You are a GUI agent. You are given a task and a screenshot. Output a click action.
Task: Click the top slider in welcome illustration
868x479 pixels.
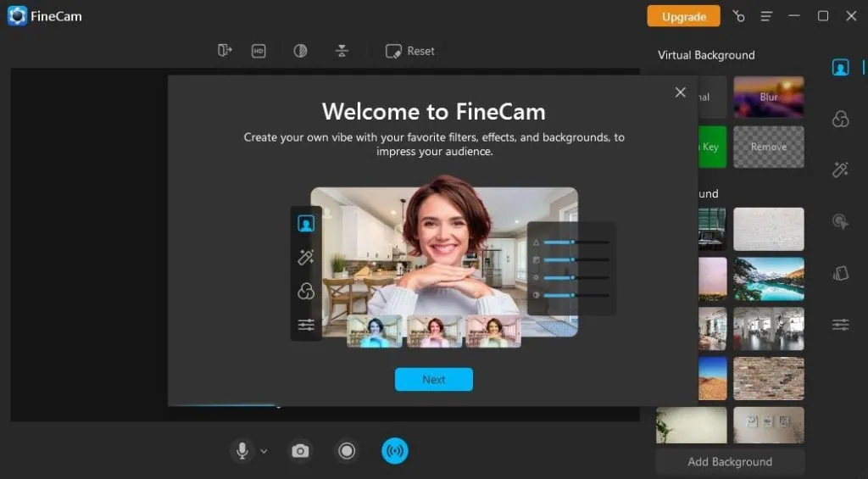click(x=576, y=242)
